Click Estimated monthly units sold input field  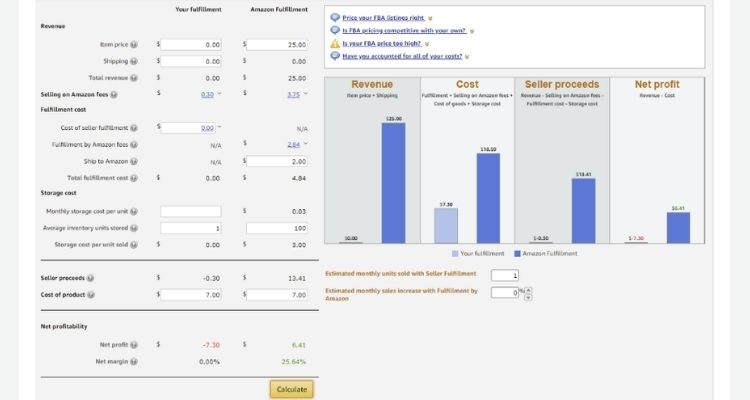[505, 275]
